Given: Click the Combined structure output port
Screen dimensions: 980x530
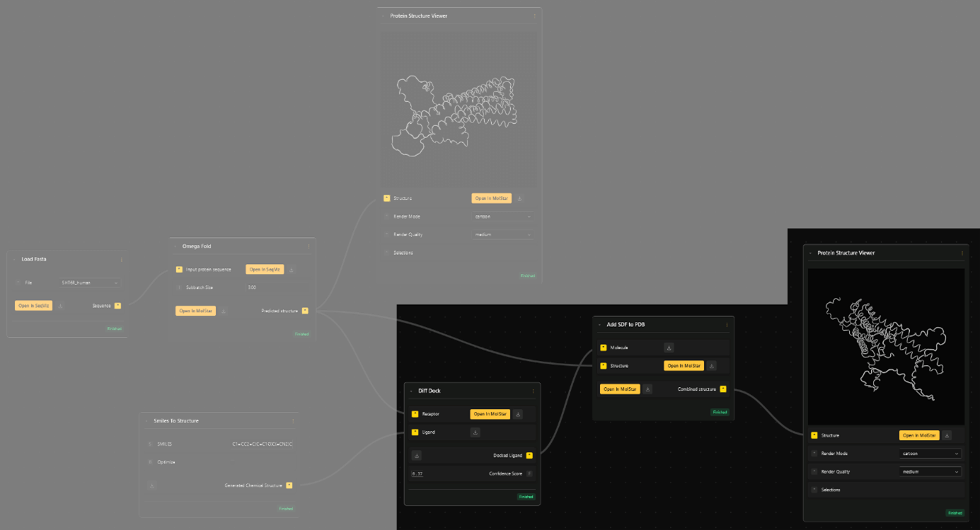Looking at the screenshot, I should pos(722,389).
